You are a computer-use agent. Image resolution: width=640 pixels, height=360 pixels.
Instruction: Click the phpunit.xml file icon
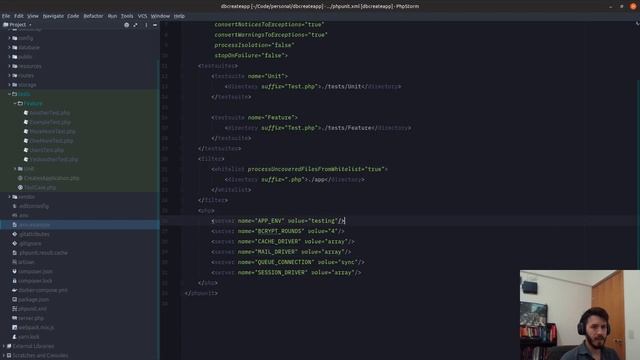pyautogui.click(x=15, y=309)
